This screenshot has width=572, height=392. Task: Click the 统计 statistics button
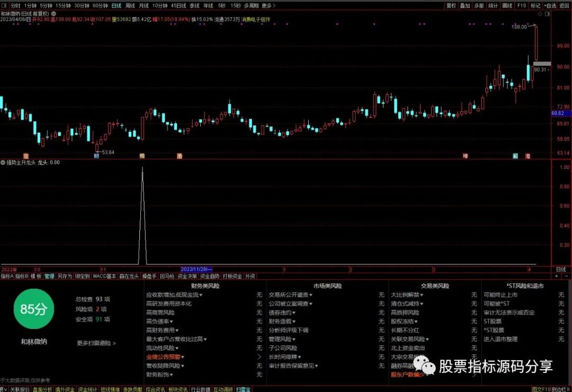pos(493,5)
